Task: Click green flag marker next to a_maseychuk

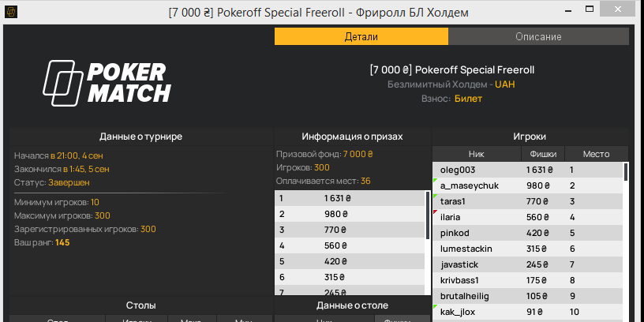Action: pos(435,181)
